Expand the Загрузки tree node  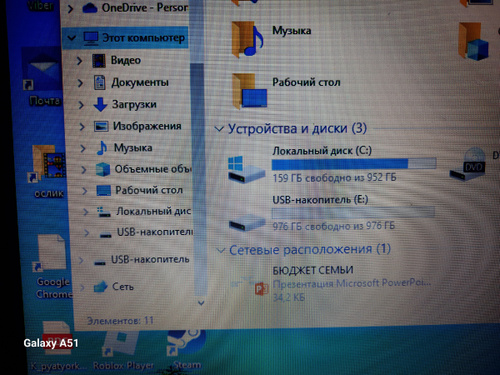(x=81, y=105)
